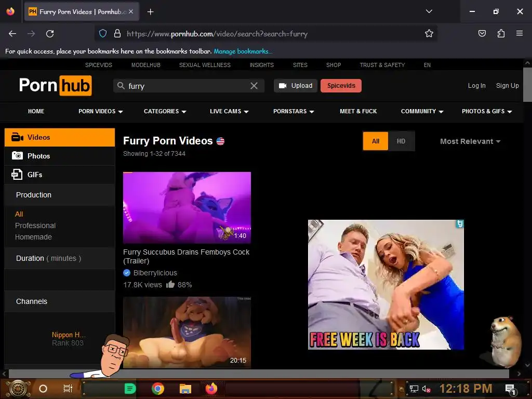Switch the filter to HD only

(401, 141)
